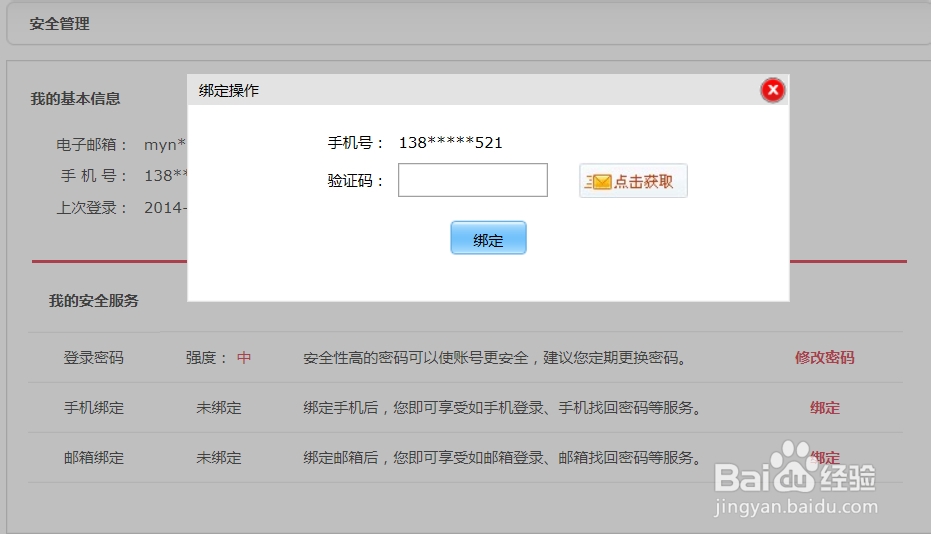Close the 绑定操作 dialog with red X

(772, 90)
